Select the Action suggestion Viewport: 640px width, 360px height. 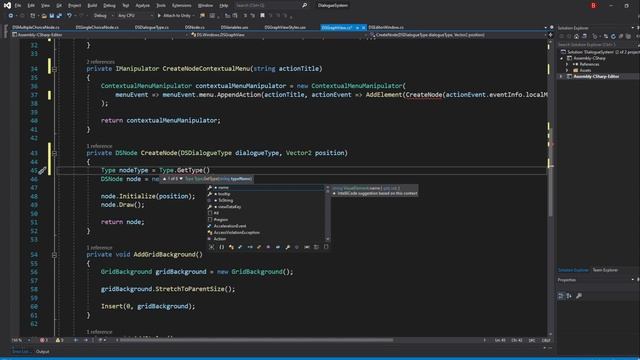click(265, 239)
